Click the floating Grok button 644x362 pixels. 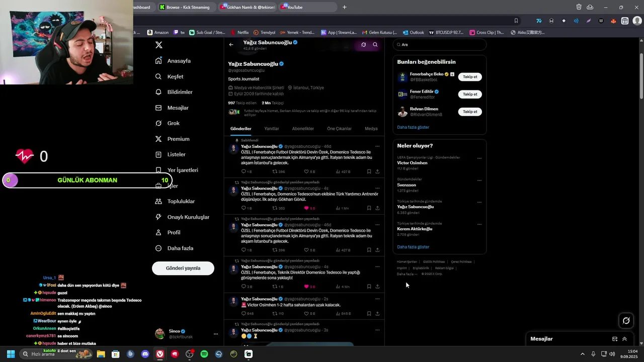626,320
